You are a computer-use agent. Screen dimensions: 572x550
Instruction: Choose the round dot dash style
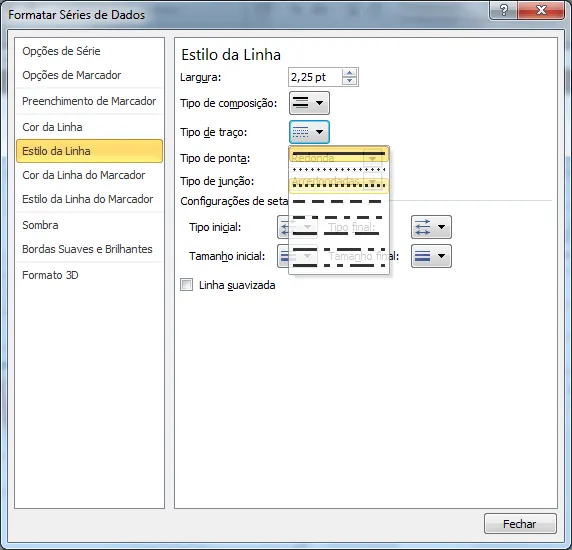point(339,170)
